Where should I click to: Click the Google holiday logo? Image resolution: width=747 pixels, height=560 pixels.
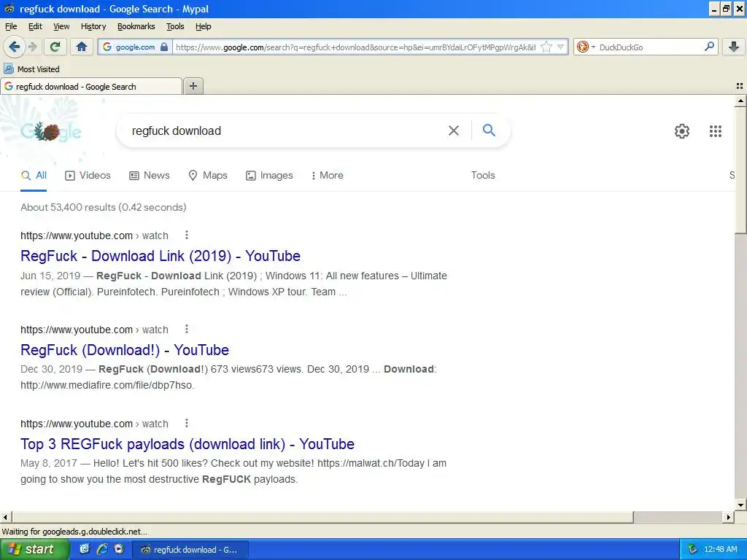(x=50, y=131)
